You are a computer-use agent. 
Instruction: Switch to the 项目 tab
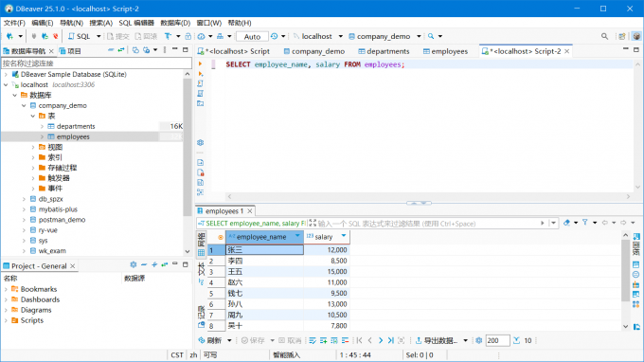coord(70,51)
